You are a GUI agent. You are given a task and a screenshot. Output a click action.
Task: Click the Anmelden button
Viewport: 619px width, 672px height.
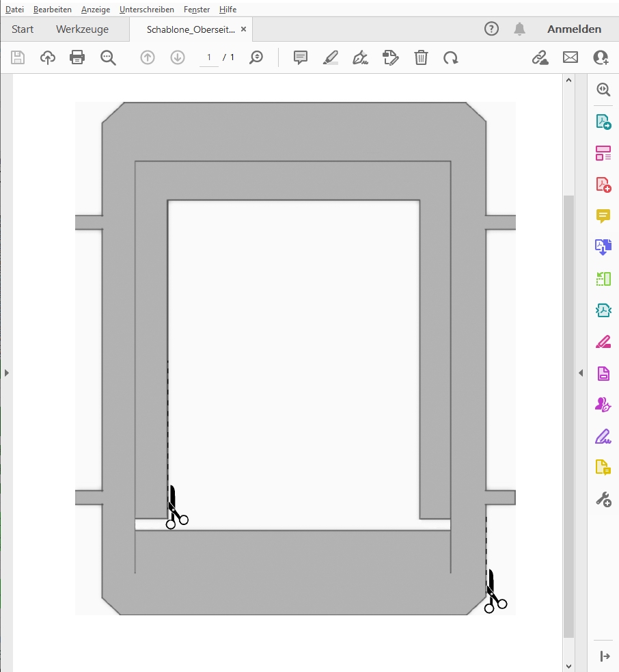(574, 29)
